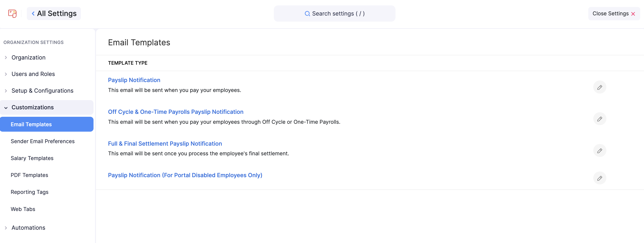Viewport: 644px width, 243px height.
Task: Close Settings with the X icon
Action: tap(633, 14)
